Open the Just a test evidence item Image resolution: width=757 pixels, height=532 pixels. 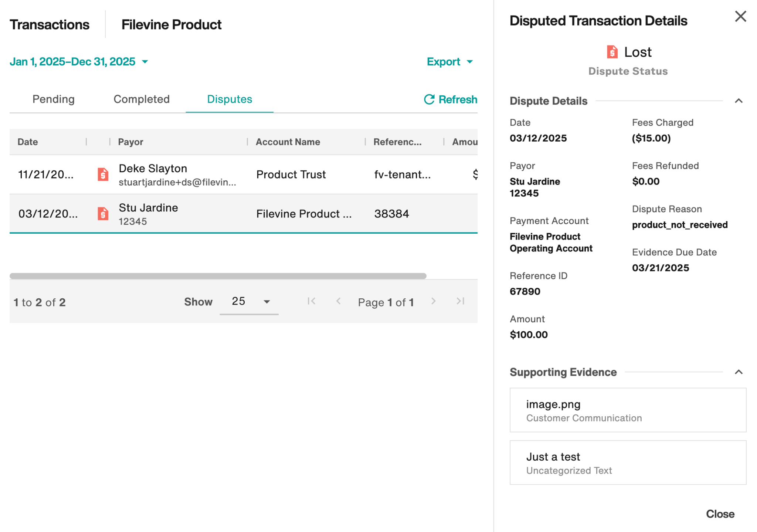[628, 462]
